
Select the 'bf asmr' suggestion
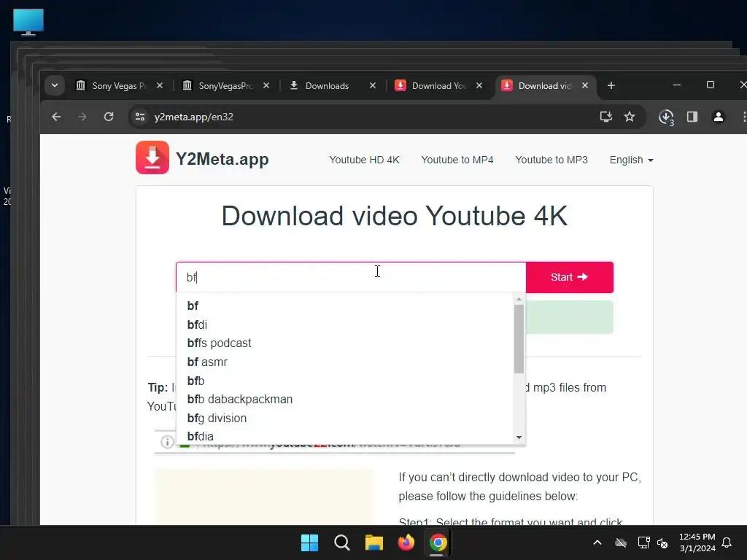click(345, 362)
